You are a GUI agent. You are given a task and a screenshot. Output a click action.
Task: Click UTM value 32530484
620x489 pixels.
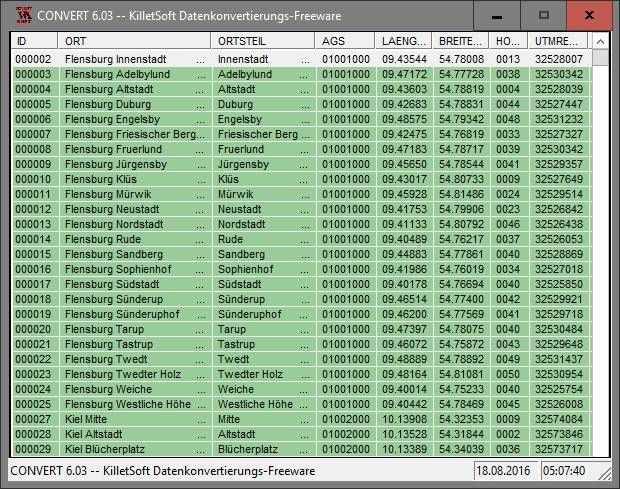559,329
